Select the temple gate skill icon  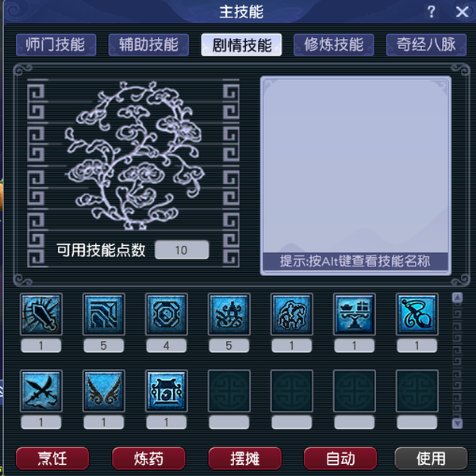tap(167, 390)
